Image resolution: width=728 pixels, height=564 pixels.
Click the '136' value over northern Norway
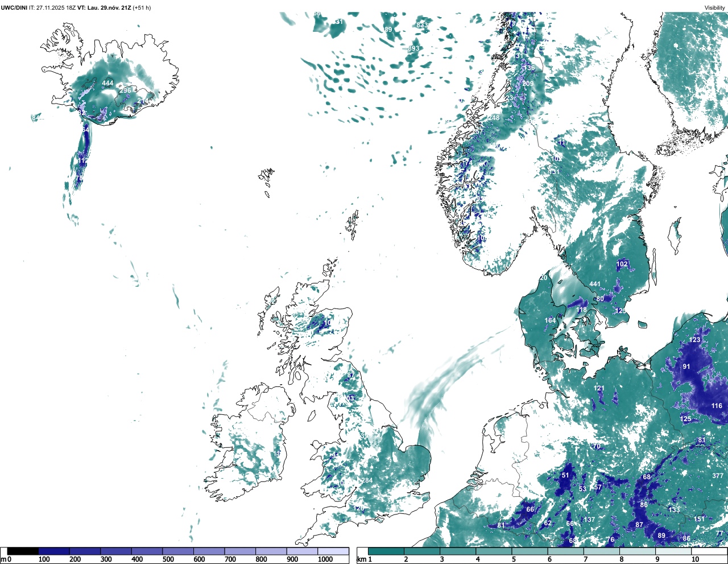529,68
